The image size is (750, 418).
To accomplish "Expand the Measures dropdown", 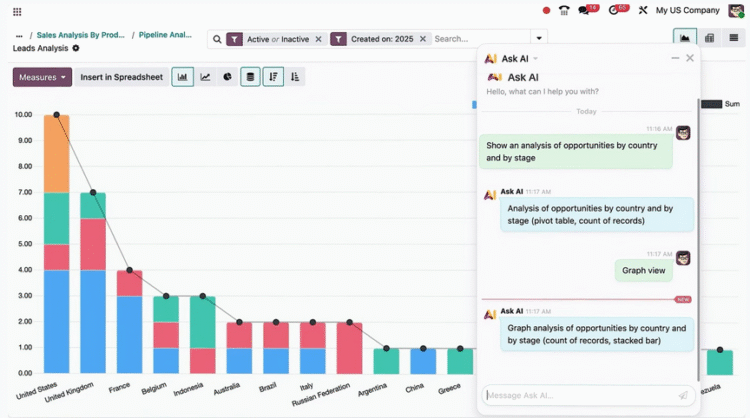I will coord(42,77).
